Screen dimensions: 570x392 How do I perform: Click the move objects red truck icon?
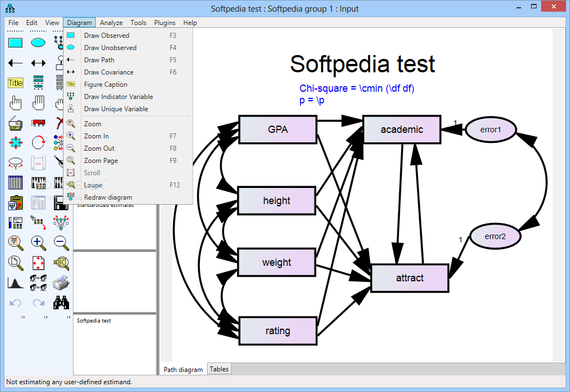(x=38, y=123)
